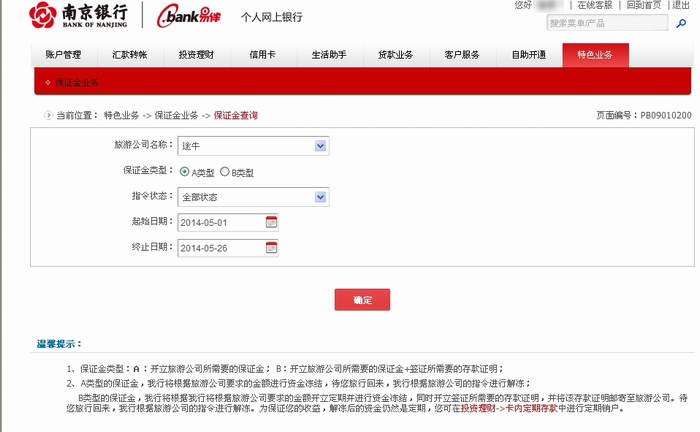
Task: Click the 在线客服 link
Action: click(x=594, y=5)
